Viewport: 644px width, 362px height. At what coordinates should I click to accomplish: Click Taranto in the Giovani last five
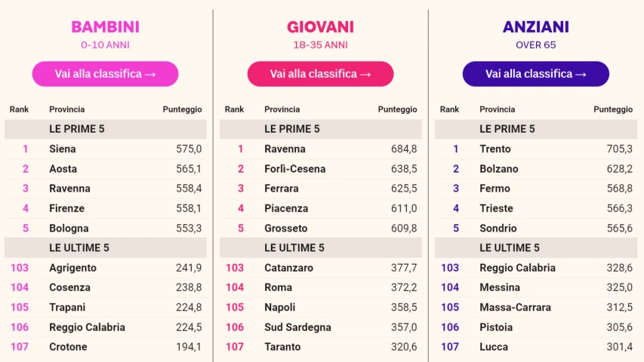coord(282,347)
